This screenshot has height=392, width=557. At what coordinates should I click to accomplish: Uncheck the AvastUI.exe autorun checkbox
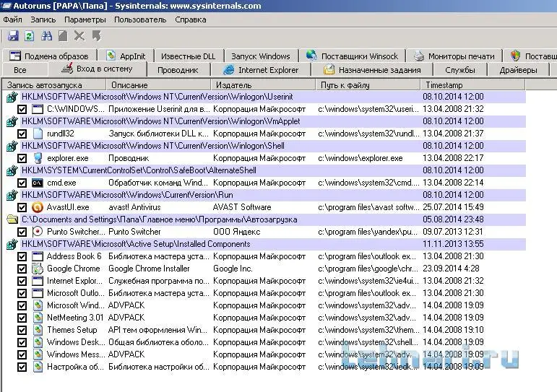[22, 207]
